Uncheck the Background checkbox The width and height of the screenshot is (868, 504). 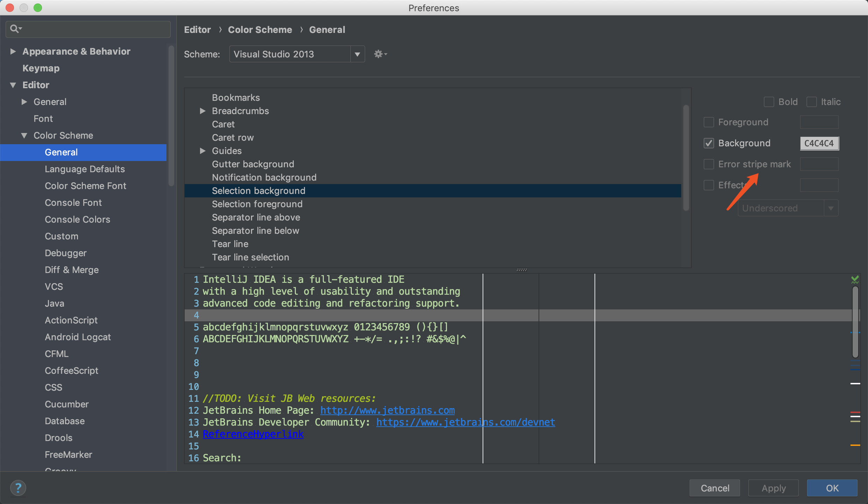pyautogui.click(x=709, y=143)
